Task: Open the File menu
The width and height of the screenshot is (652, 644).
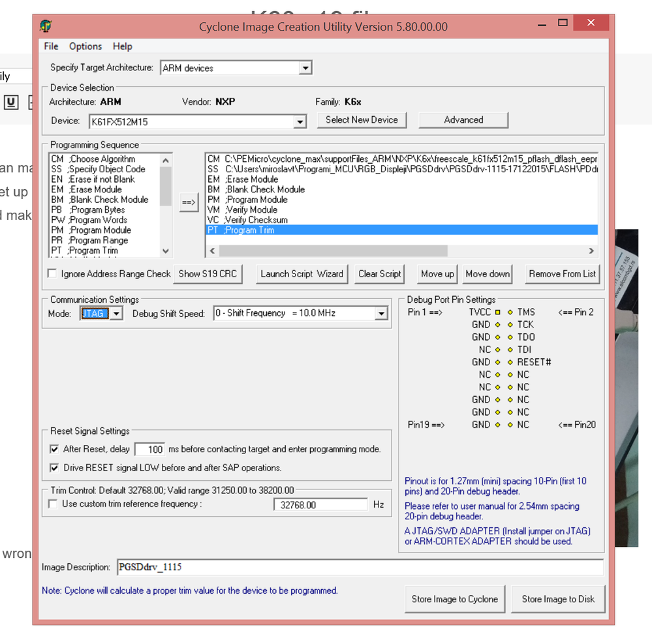Action: pos(51,46)
